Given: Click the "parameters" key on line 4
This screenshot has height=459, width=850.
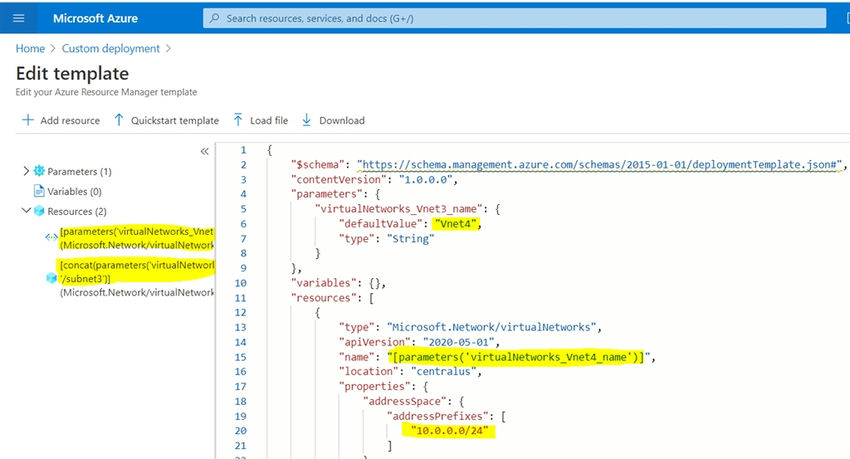Looking at the screenshot, I should pyautogui.click(x=327, y=194).
